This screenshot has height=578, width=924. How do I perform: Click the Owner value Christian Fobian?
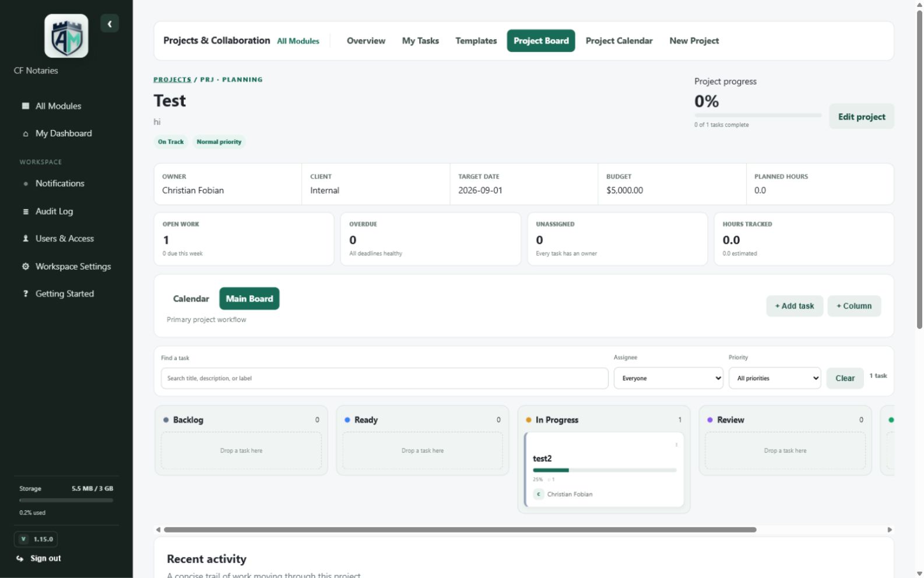pos(193,191)
